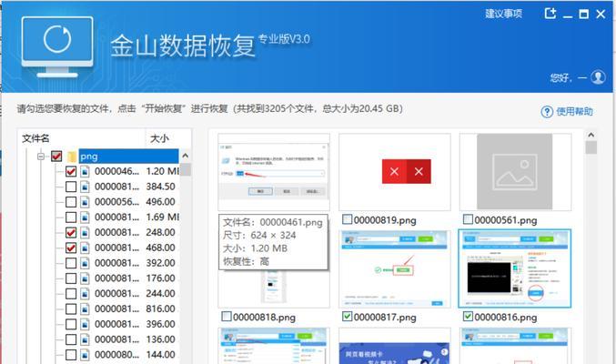Sort by 文件名 column header
The width and height of the screenshot is (616, 364).
point(35,138)
